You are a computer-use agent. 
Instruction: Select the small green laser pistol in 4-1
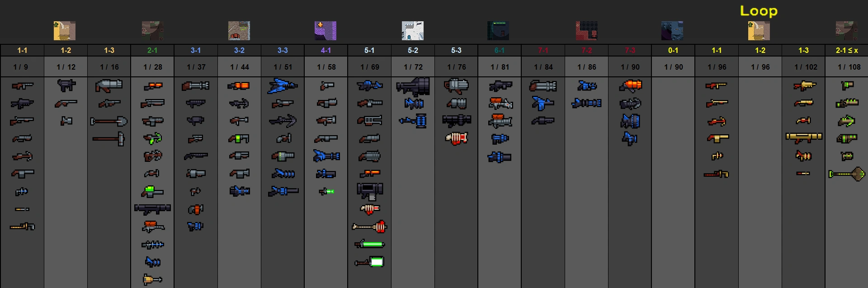326,192
